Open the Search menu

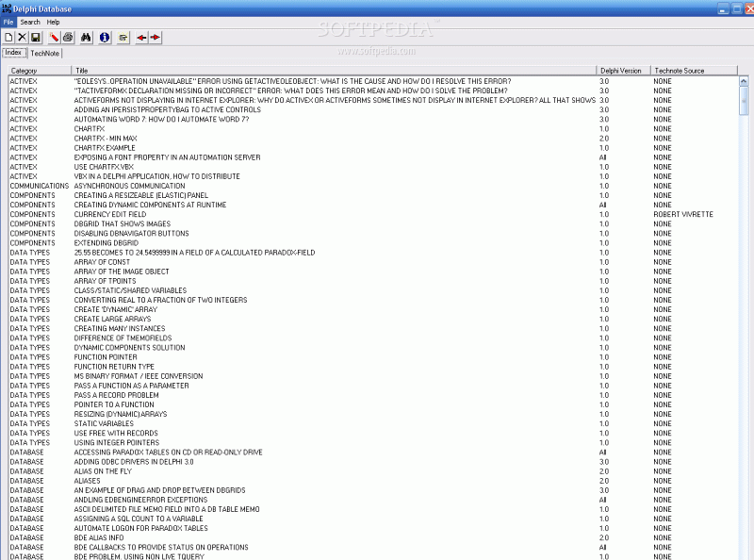click(30, 22)
